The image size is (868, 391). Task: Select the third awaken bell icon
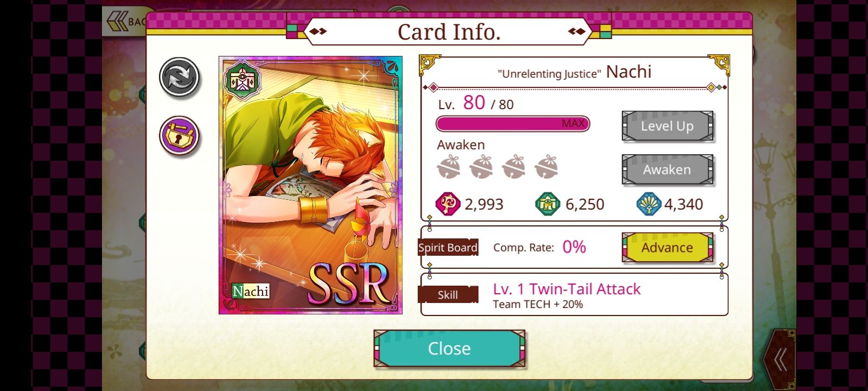click(x=514, y=167)
